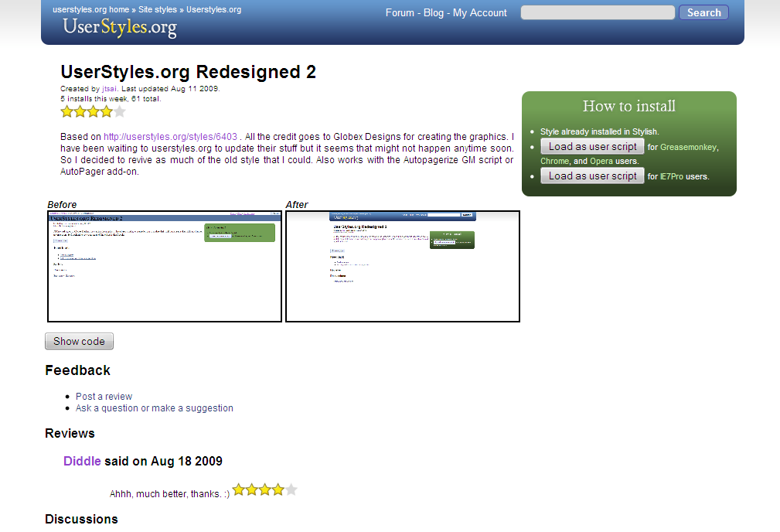
Task: Click the star rating beside Diddle's review
Action: (264, 489)
